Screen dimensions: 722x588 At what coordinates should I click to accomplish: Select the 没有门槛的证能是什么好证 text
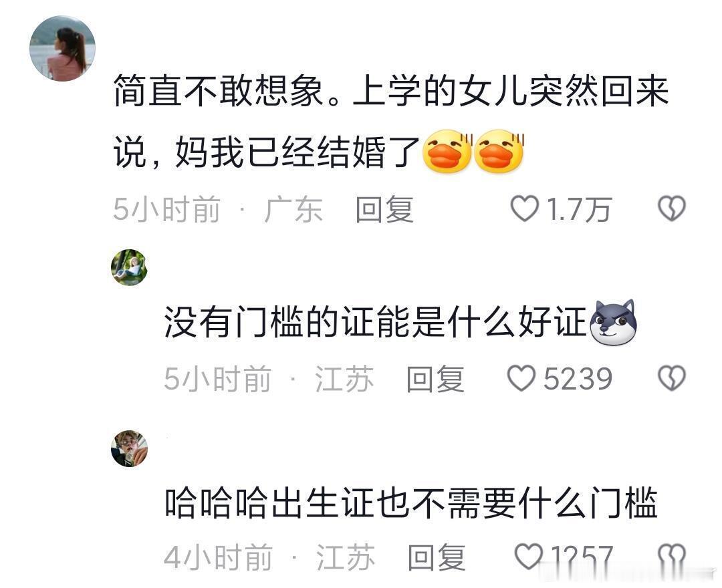(375, 322)
